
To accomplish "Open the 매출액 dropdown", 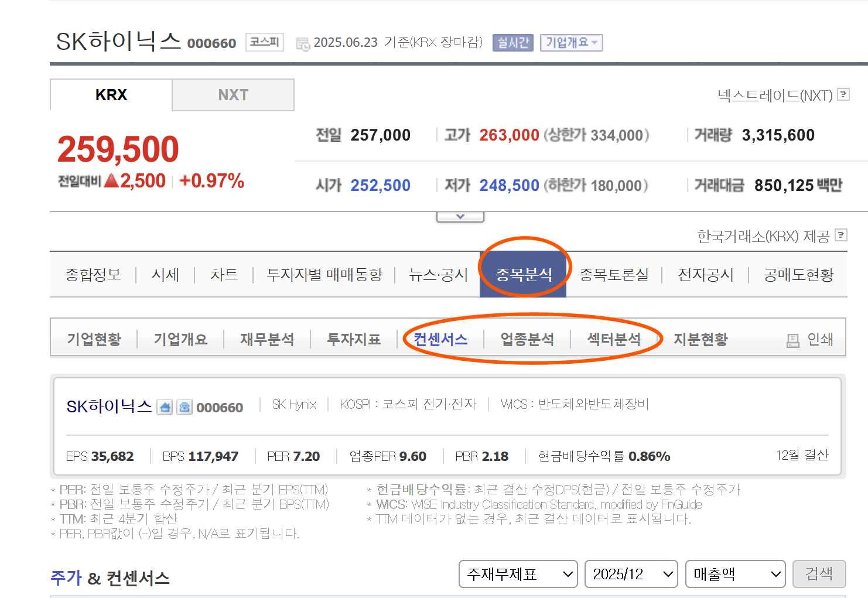I will coord(735,574).
